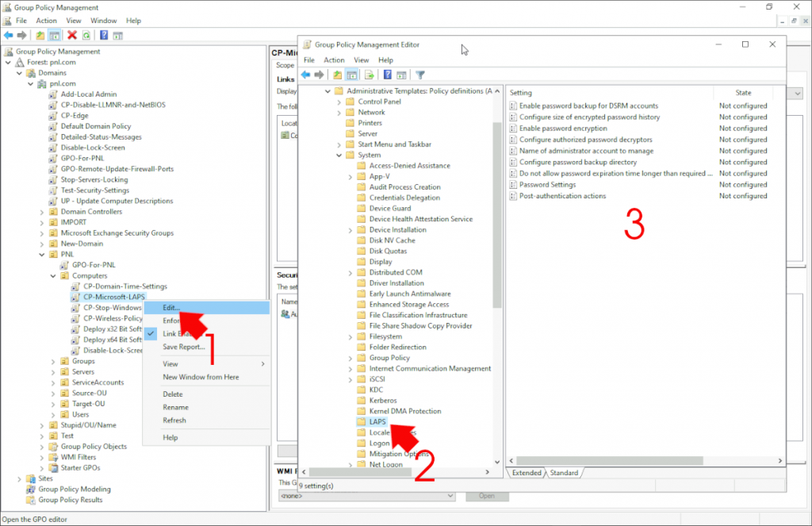Expand the Device Installation folder

coord(350,230)
